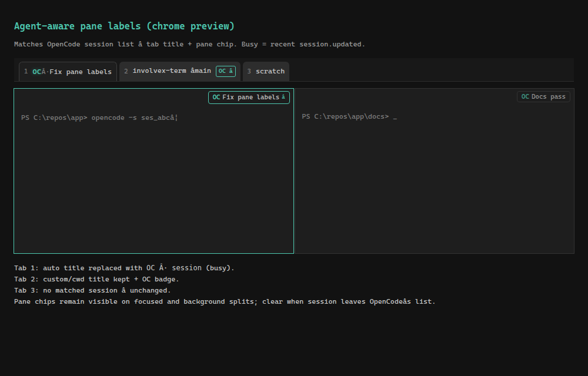Switch to tab 1 Fix pane labels
Image resolution: width=588 pixels, height=376 pixels.
[68, 72]
